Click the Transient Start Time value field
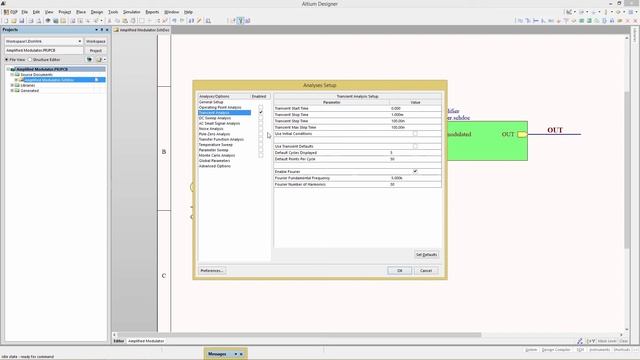The image size is (640, 360). (415, 108)
